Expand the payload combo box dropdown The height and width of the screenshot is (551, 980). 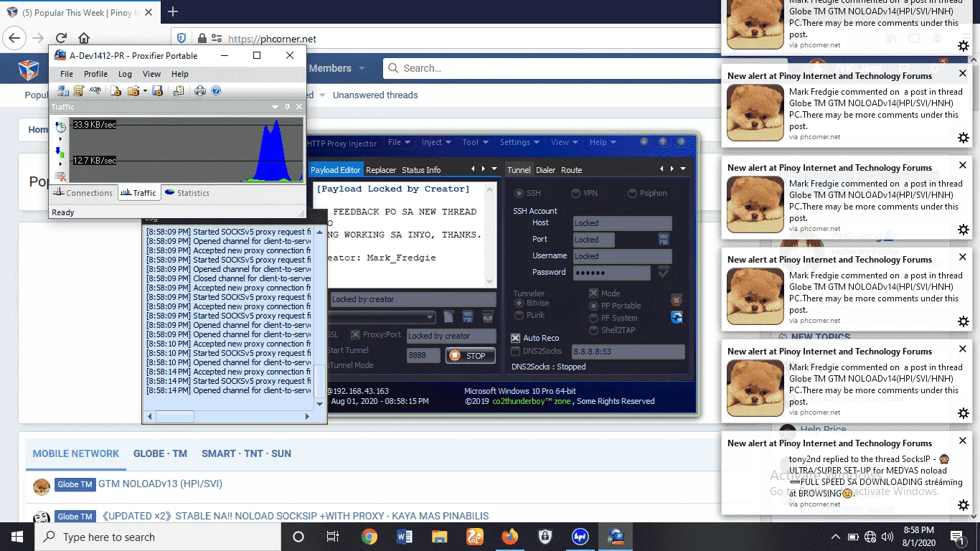click(430, 316)
